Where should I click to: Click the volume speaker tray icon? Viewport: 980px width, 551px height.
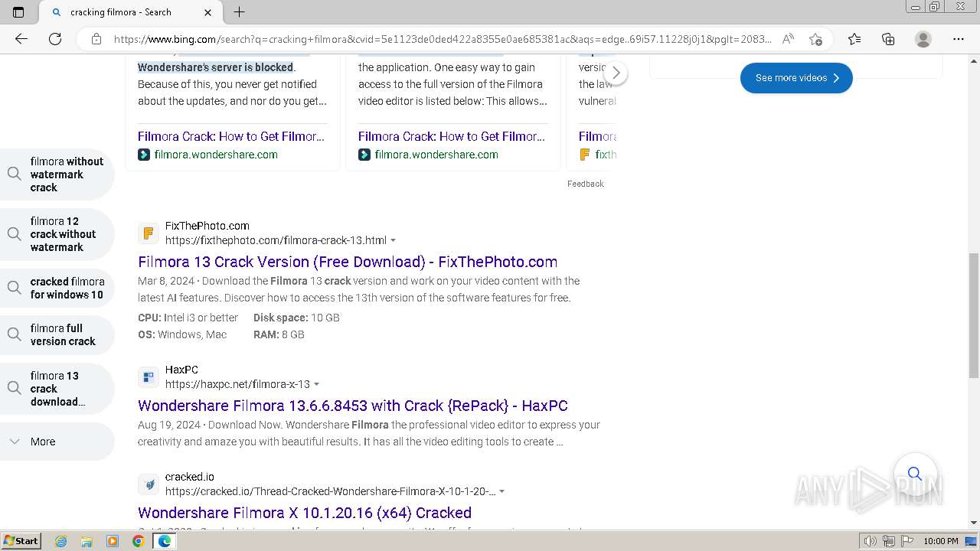pos(870,541)
